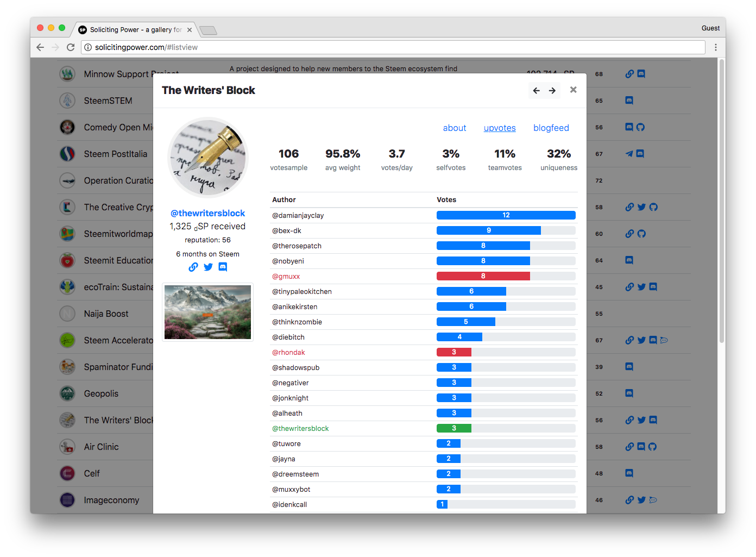Open Comedy Open Mic GitHub icon

[x=641, y=127]
